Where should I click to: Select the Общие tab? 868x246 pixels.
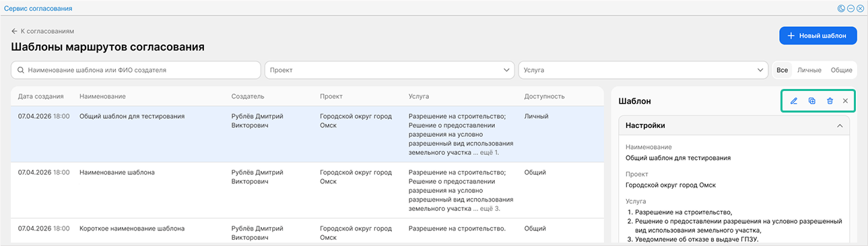841,70
